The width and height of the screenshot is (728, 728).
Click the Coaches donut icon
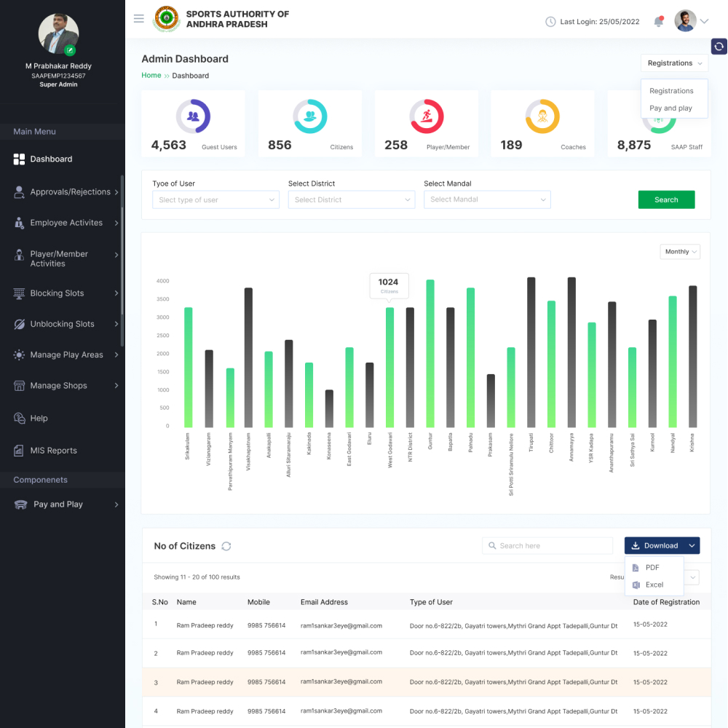[x=542, y=116]
